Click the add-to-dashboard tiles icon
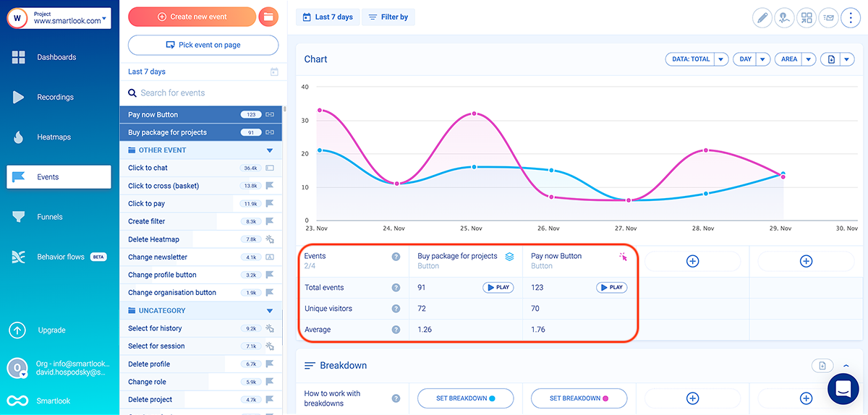The width and height of the screenshot is (868, 415). tap(807, 18)
